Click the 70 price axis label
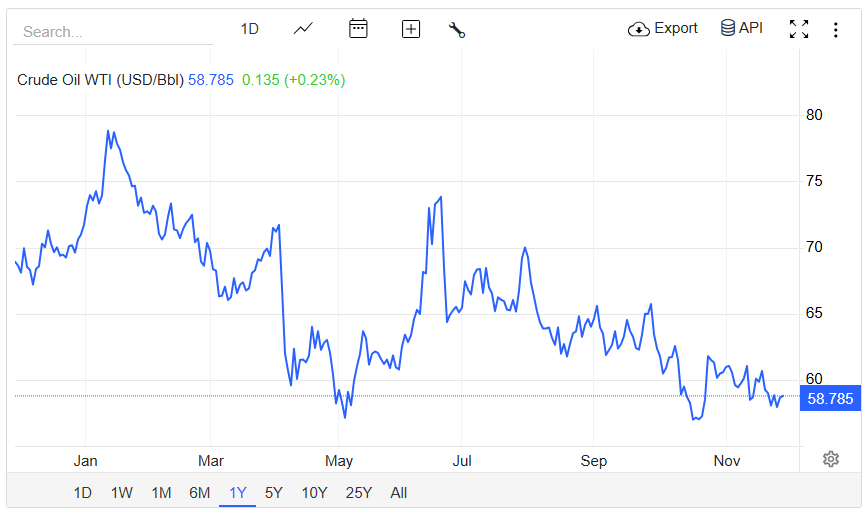 click(x=814, y=247)
